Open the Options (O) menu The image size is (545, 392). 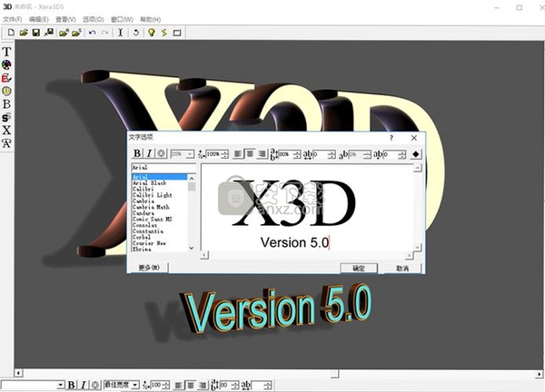pyautogui.click(x=94, y=19)
